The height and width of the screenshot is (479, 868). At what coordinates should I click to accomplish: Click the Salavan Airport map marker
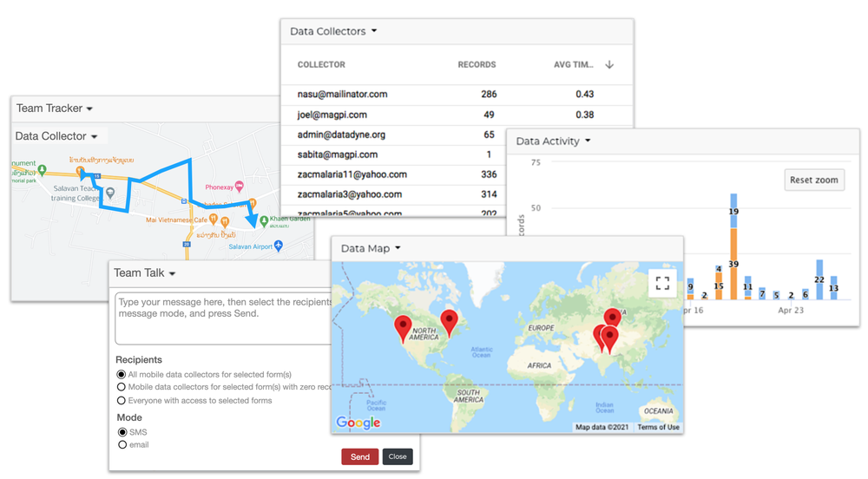coord(279,245)
